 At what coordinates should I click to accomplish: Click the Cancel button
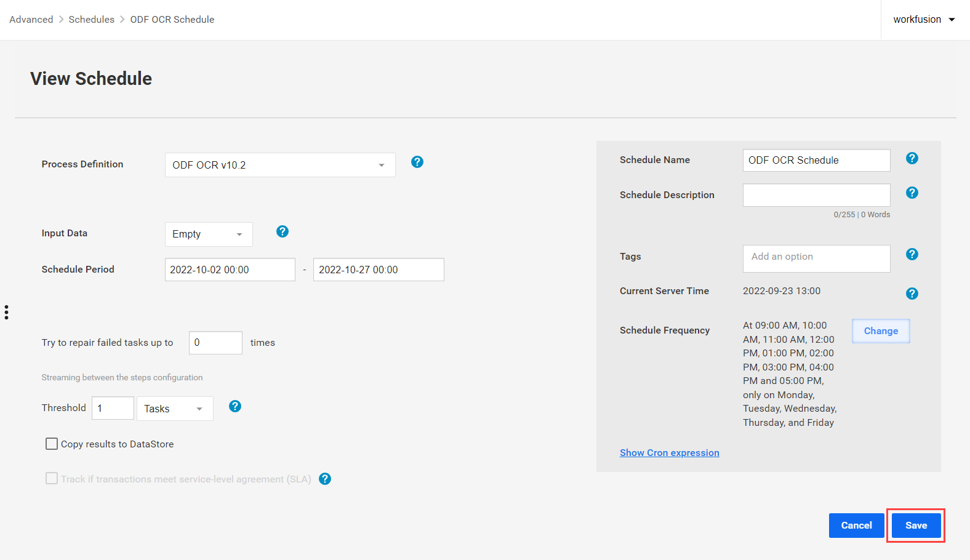click(x=857, y=526)
